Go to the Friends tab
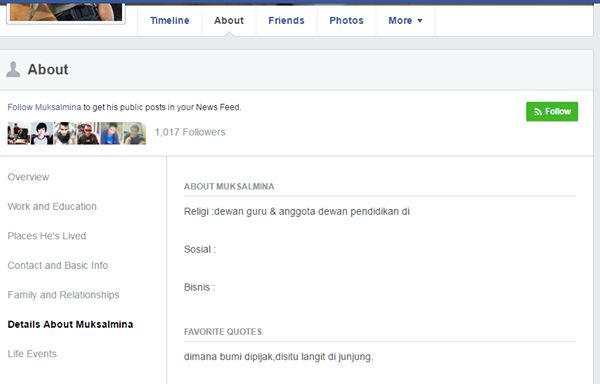This screenshot has height=384, width=600. tap(286, 20)
